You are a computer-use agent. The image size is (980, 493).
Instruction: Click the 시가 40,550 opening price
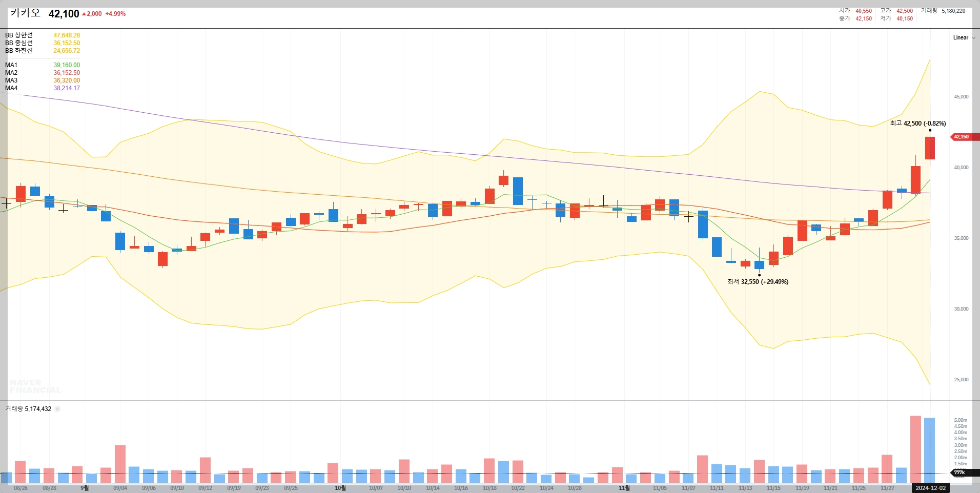855,11
